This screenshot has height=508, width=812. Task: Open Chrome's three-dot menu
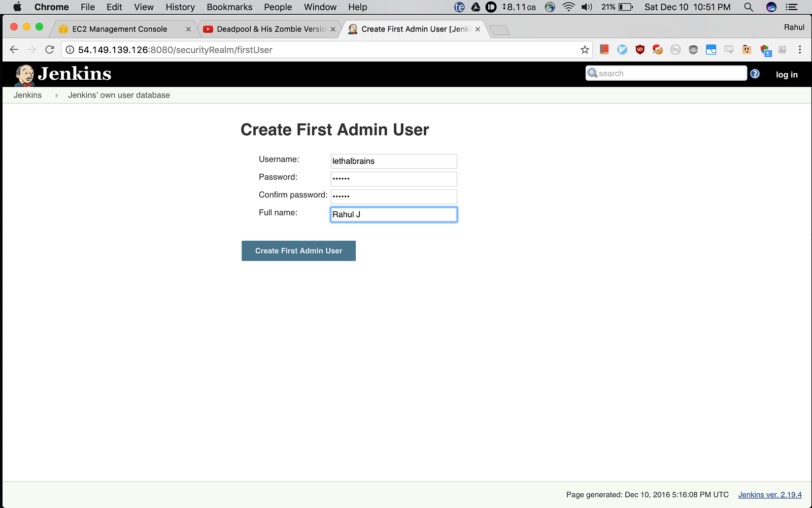(x=800, y=49)
